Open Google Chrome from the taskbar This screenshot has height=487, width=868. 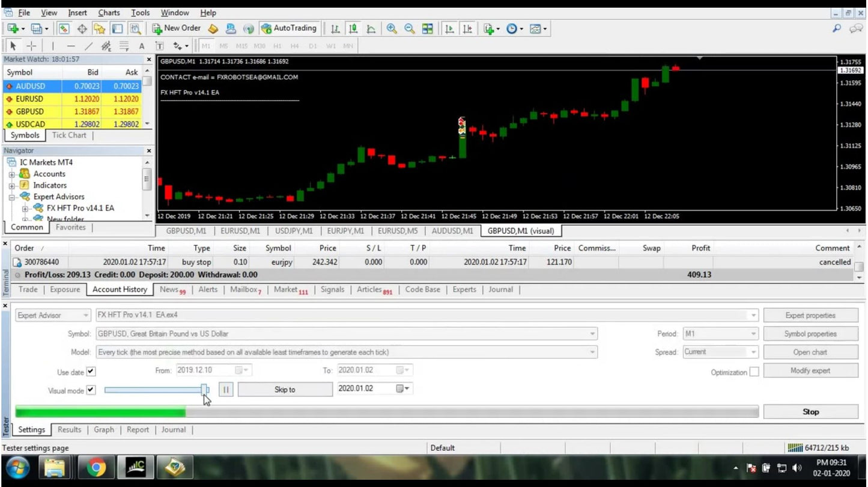(95, 467)
